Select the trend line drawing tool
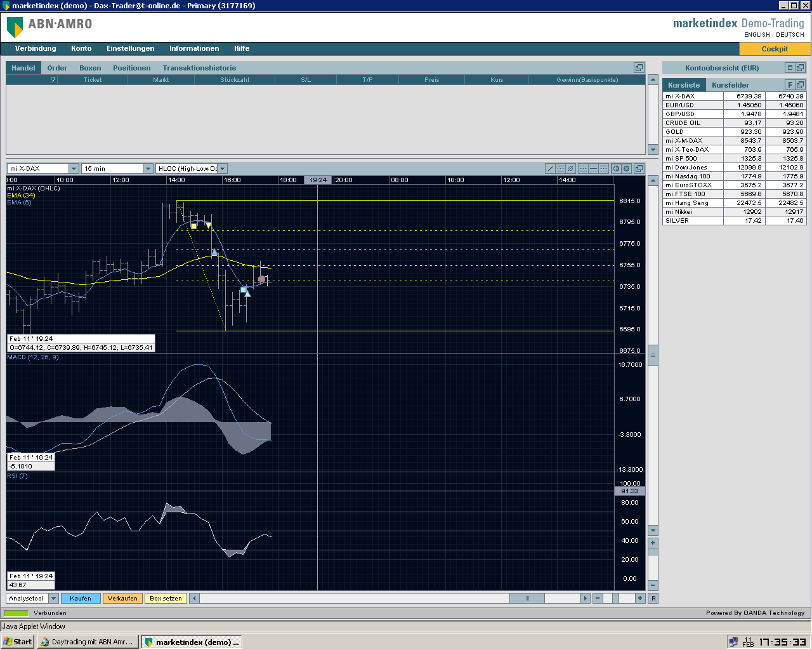The width and height of the screenshot is (812, 650). (550, 169)
